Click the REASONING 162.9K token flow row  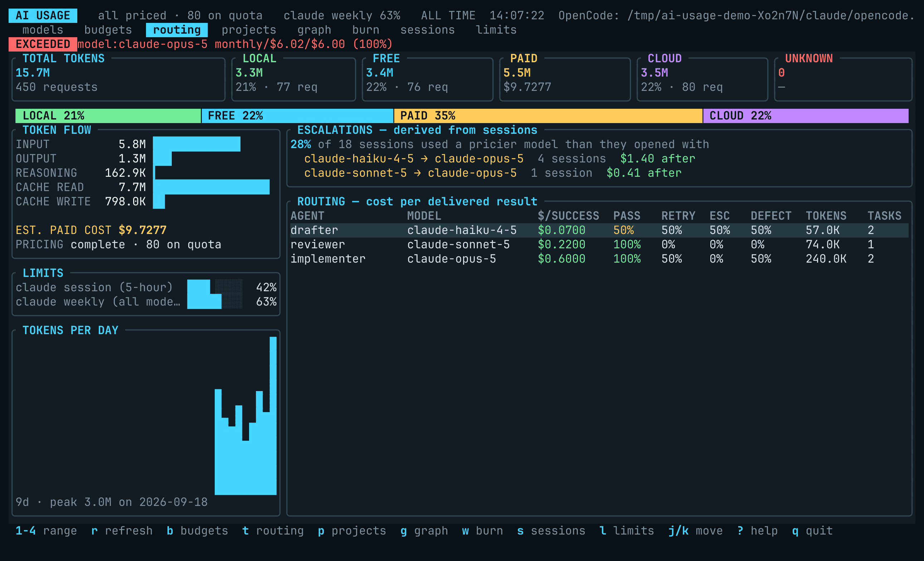tap(142, 173)
